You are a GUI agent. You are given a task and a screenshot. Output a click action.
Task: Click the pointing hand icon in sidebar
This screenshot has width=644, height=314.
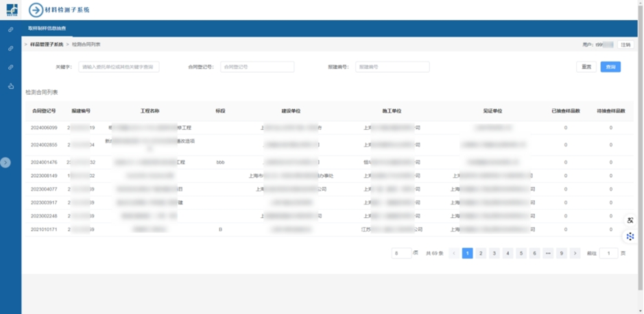[x=10, y=86]
